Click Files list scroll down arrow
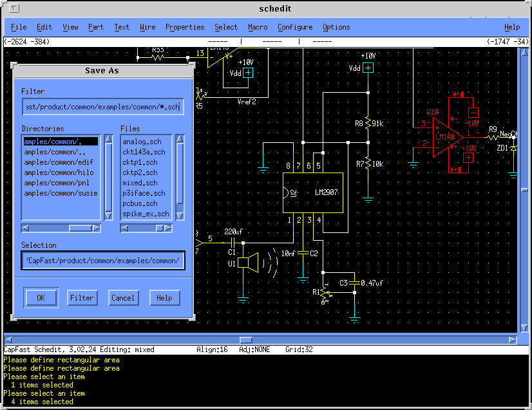Image resolution: width=532 pixels, height=410 pixels. point(180,216)
